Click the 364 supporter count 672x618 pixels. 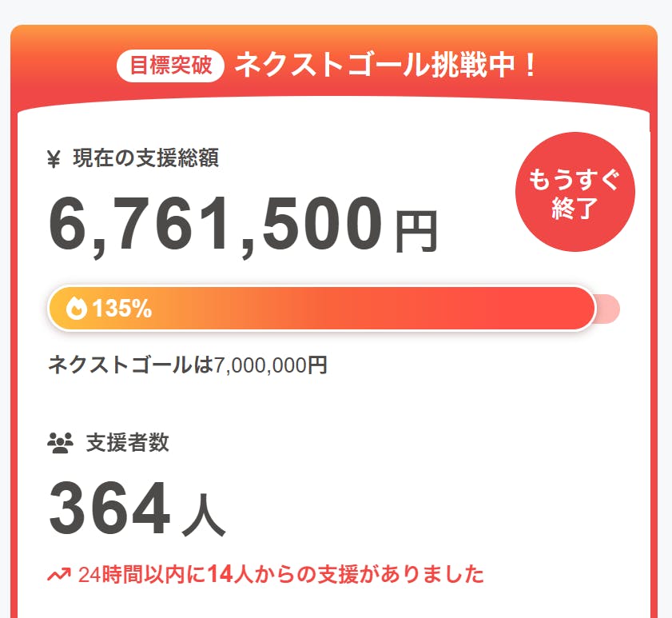tap(109, 508)
